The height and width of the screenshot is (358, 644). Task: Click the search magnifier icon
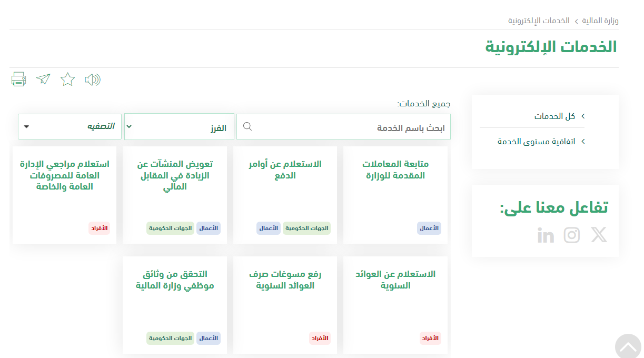click(247, 127)
